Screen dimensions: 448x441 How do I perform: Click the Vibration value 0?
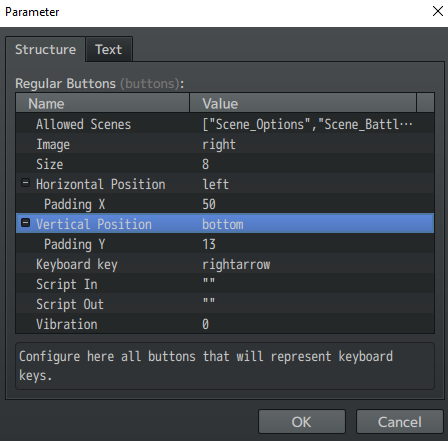point(206,324)
